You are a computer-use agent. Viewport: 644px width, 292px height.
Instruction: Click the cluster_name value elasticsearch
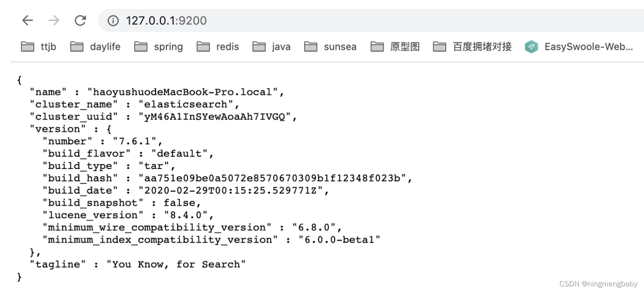tap(189, 104)
